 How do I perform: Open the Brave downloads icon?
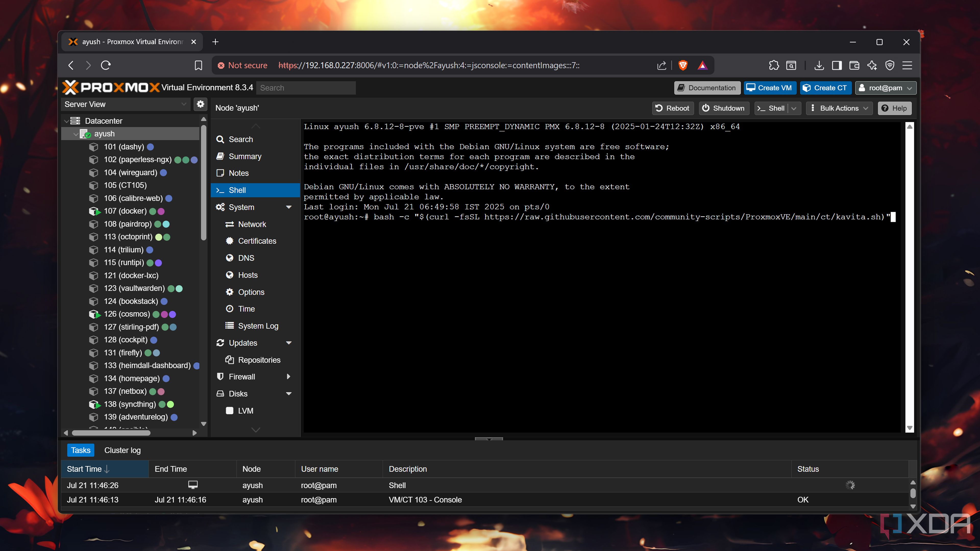819,65
